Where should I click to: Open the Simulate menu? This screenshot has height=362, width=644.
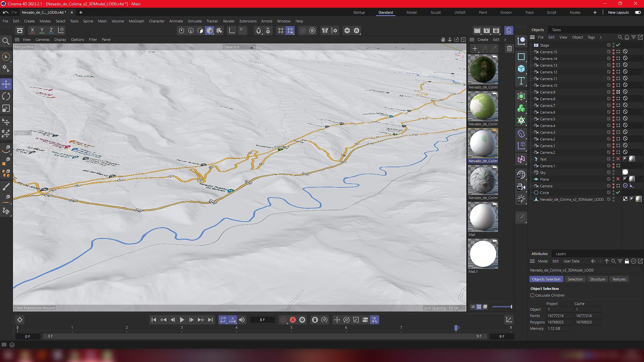pyautogui.click(x=195, y=21)
